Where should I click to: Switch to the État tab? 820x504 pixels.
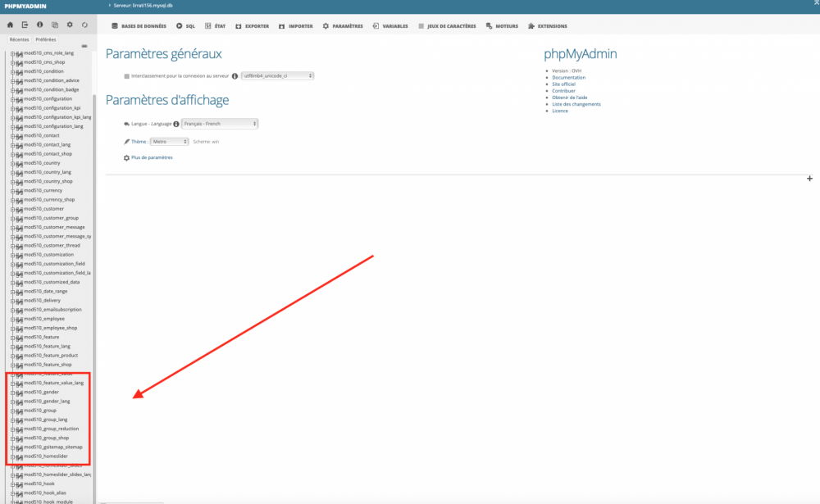pos(216,26)
